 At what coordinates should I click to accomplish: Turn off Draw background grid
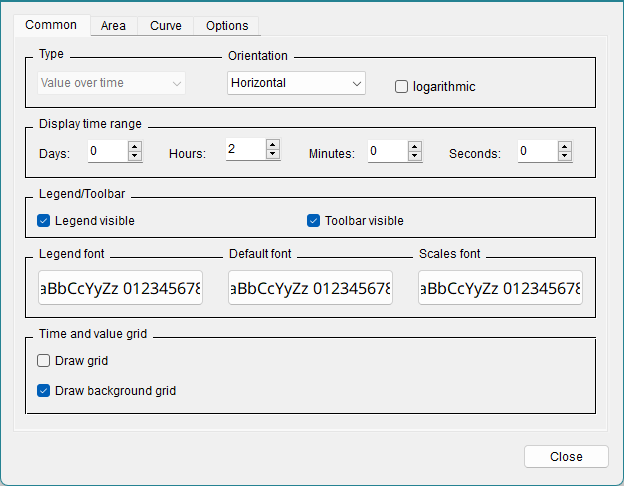tap(44, 391)
